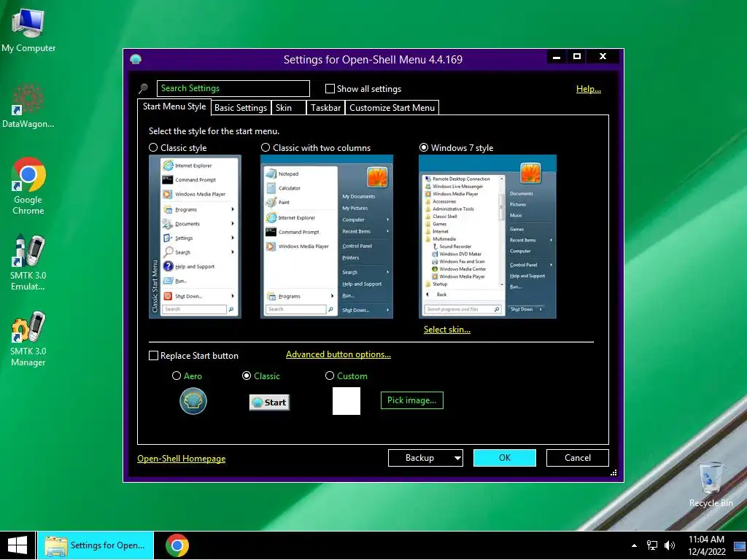Visit the Open-Shell Homepage link
Viewport: 747px width, 560px height.
pyautogui.click(x=182, y=459)
